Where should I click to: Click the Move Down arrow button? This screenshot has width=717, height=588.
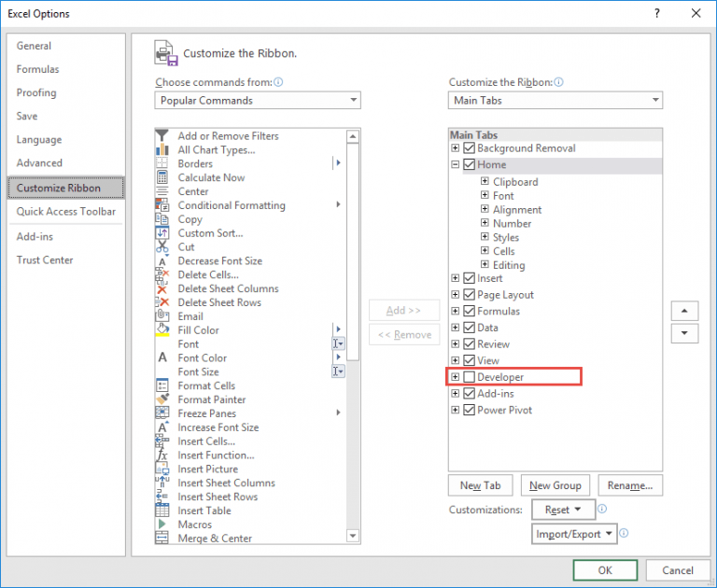coord(684,333)
